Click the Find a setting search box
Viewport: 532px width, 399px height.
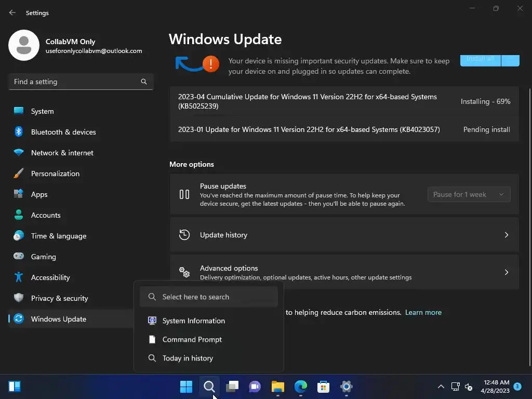click(x=81, y=82)
